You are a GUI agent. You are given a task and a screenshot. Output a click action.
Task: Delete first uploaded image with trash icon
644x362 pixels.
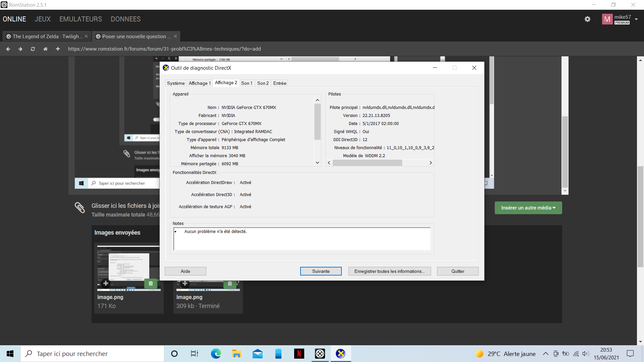pyautogui.click(x=151, y=284)
